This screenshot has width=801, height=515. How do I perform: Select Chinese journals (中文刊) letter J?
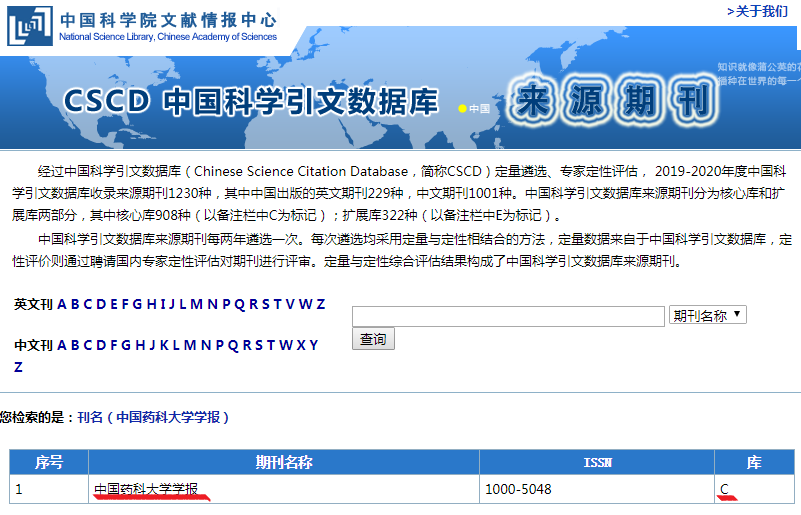152,345
